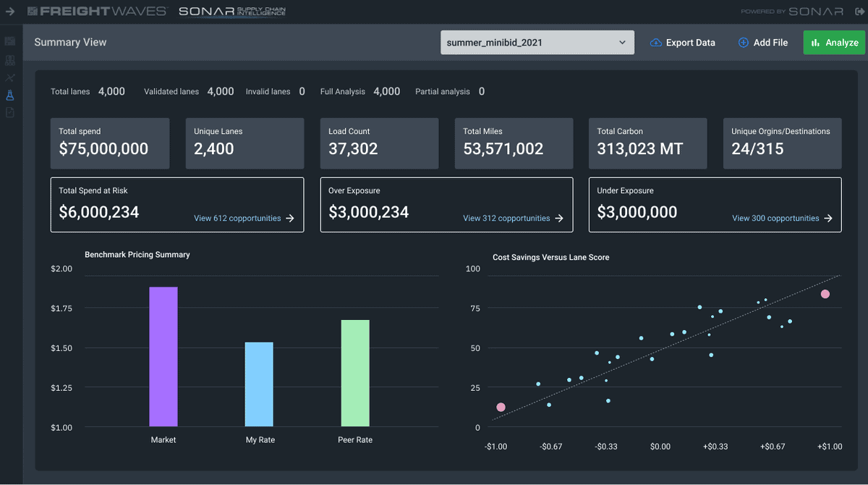Click the Total Carbon 313,023 MT tile
This screenshot has width=868, height=485.
point(648,144)
